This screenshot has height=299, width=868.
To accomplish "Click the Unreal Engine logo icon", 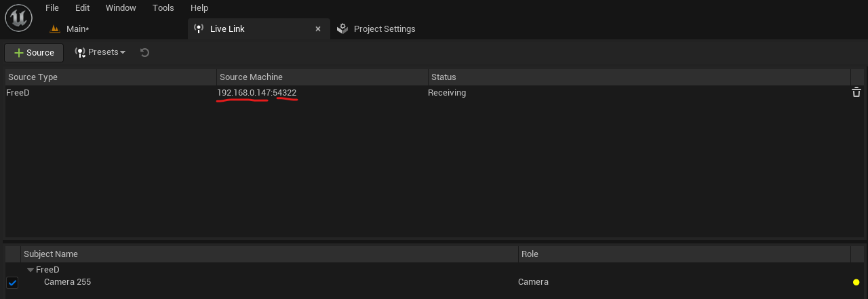I will pos(18,18).
